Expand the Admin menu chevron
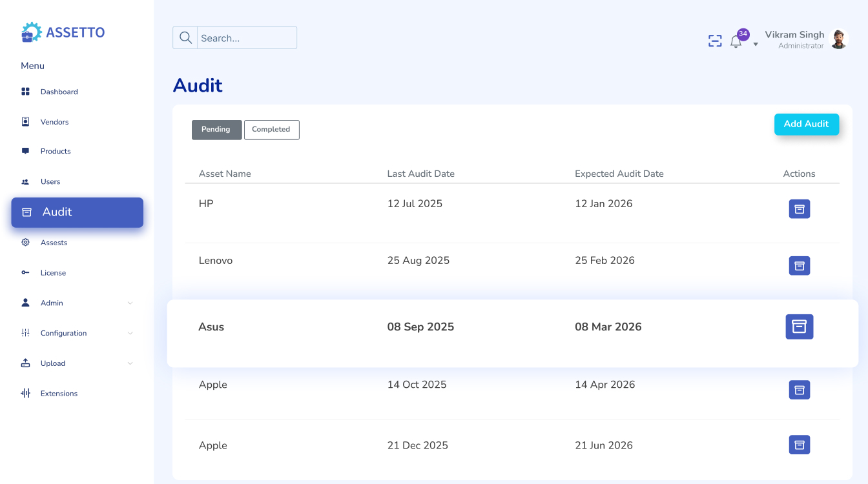 click(x=130, y=303)
